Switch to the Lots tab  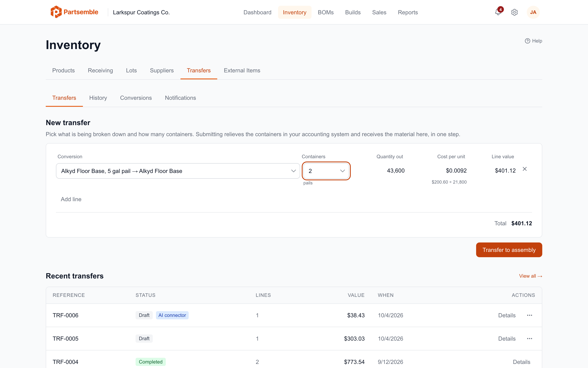[131, 70]
